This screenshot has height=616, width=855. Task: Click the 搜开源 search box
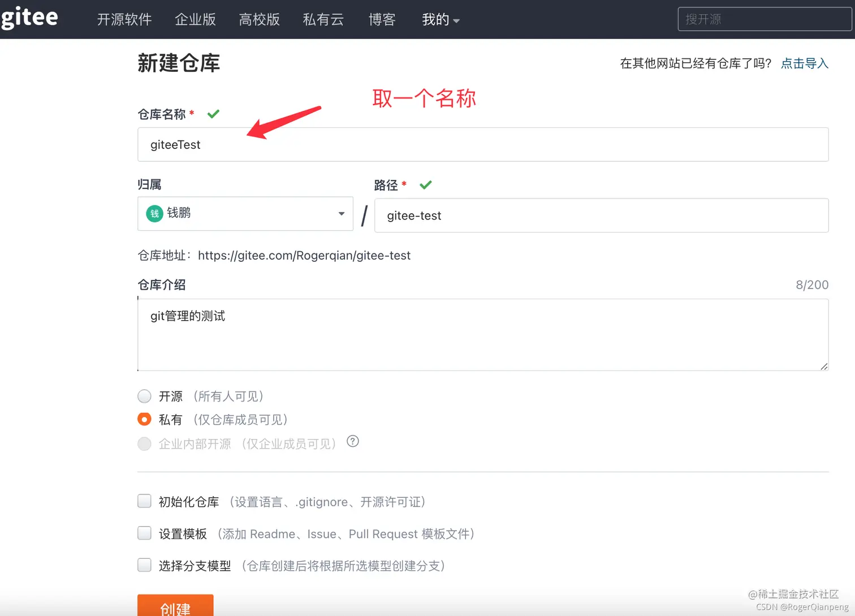coord(763,19)
